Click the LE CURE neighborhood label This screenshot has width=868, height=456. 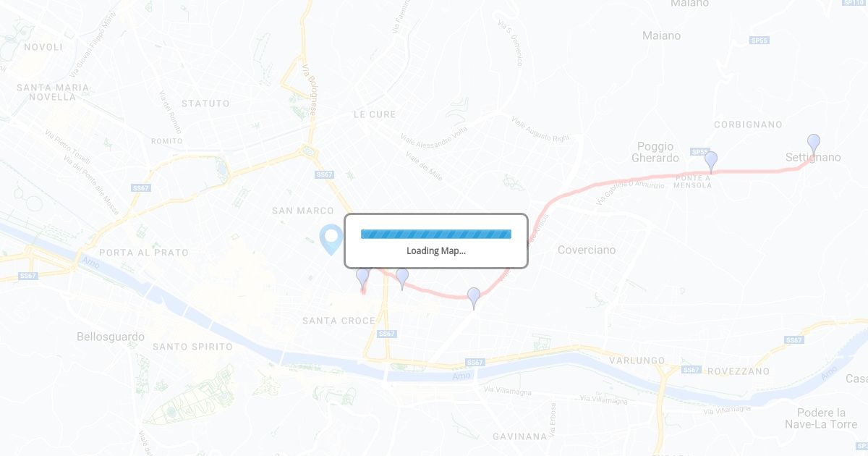point(375,114)
